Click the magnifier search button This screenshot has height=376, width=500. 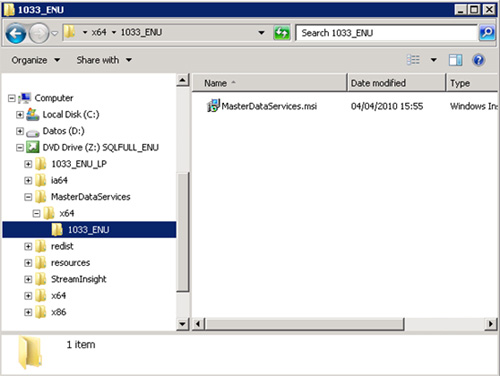coord(487,33)
